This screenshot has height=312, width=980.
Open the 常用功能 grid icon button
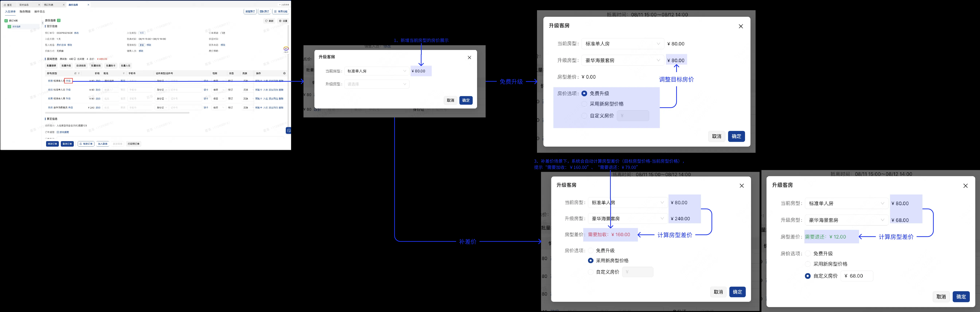(281, 11)
